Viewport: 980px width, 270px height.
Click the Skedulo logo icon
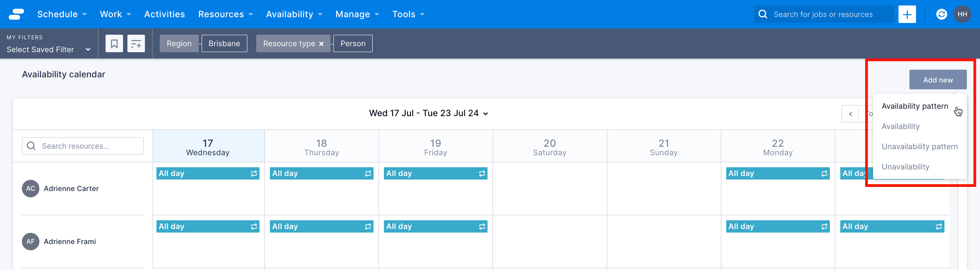(16, 14)
